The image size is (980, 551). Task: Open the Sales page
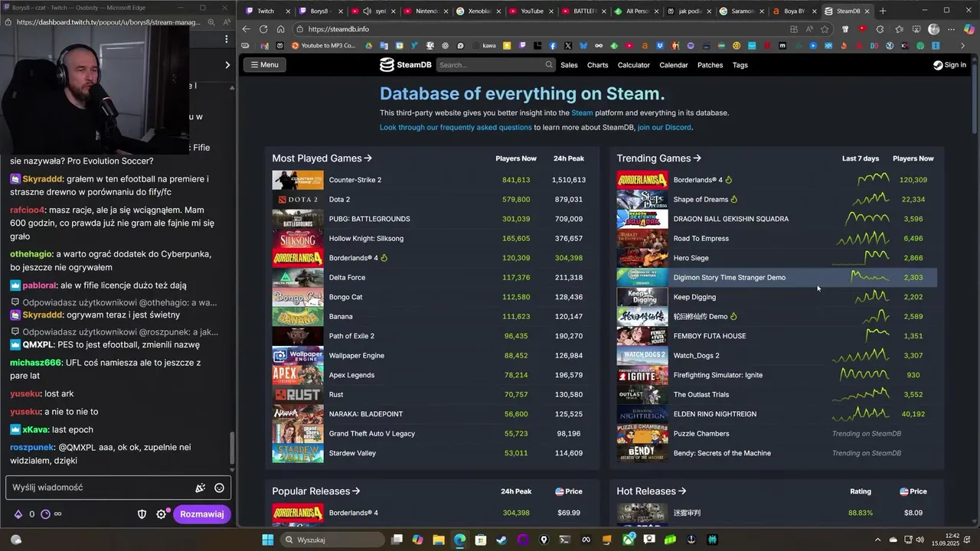tap(569, 65)
